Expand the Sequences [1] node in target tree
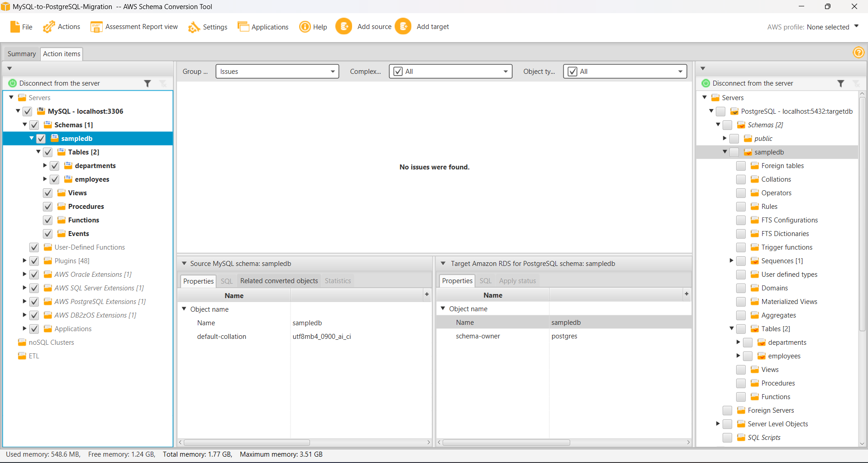Image resolution: width=868 pixels, height=463 pixels. coord(731,260)
